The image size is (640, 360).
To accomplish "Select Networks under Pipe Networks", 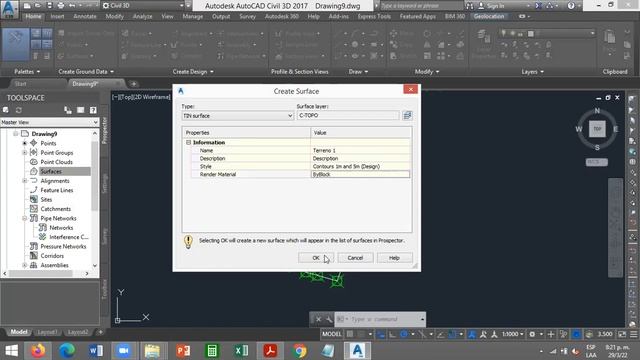I will point(61,228).
